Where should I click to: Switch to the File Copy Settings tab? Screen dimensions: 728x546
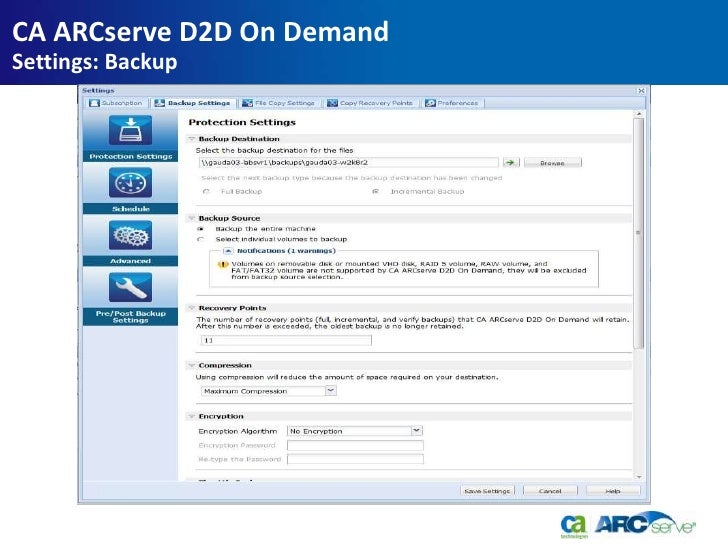280,103
